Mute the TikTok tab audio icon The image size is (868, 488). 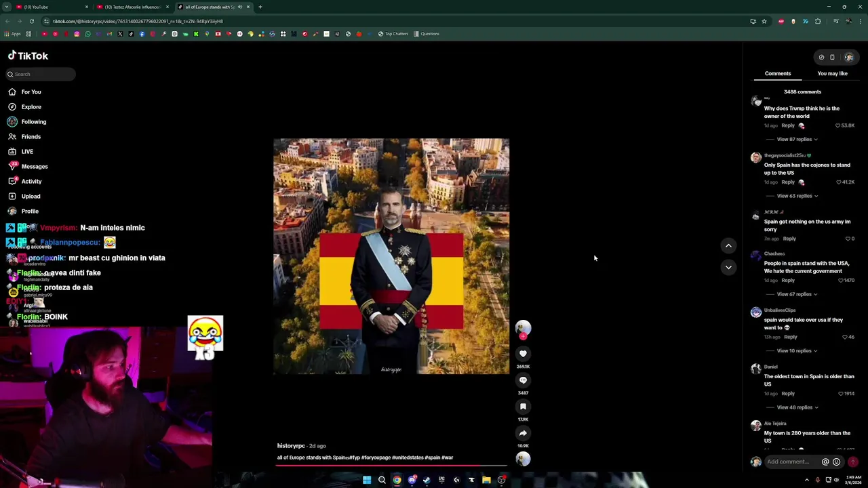239,7
